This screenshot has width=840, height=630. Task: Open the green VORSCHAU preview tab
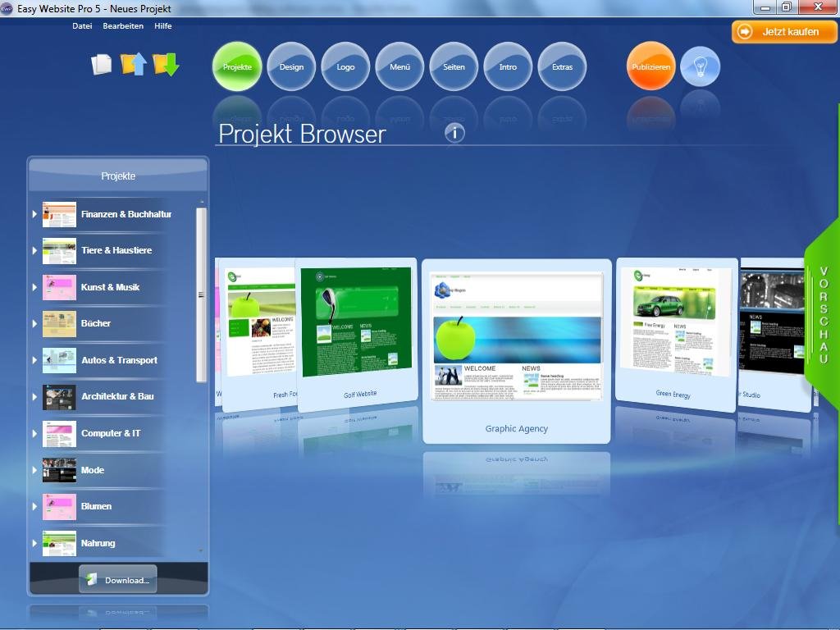[x=823, y=314]
